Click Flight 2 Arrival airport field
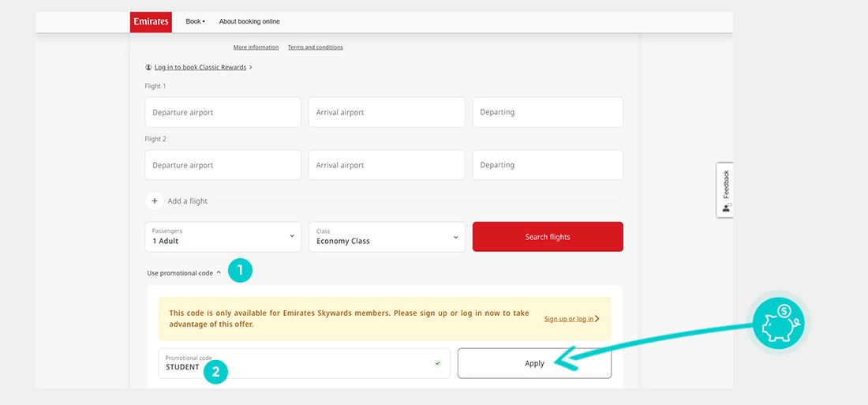The width and height of the screenshot is (868, 405). pyautogui.click(x=387, y=165)
